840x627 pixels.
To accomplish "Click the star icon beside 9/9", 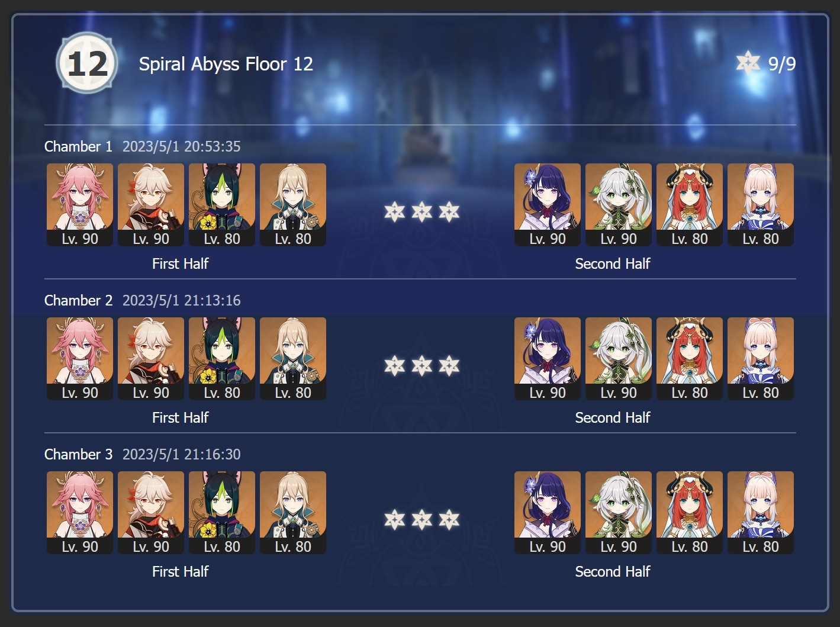I will pos(748,62).
